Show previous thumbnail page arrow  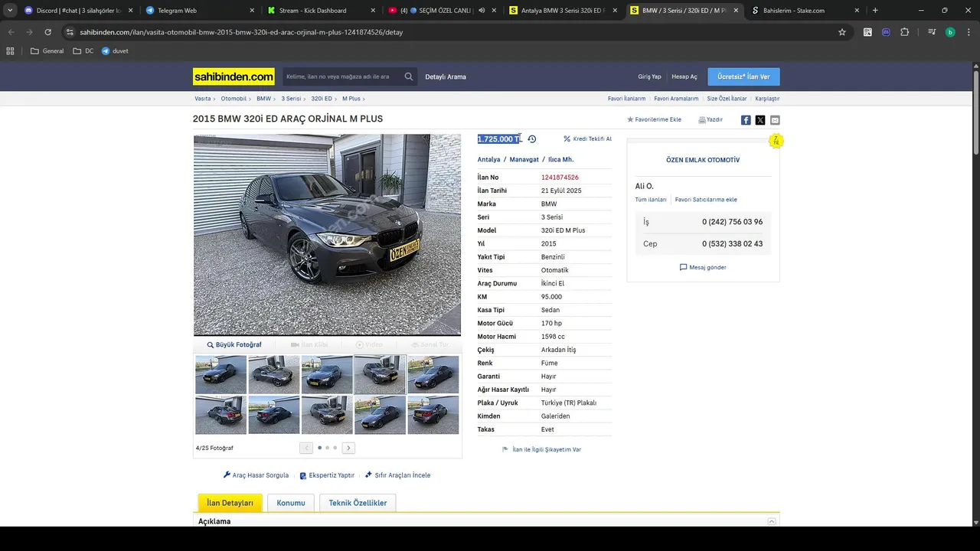pyautogui.click(x=306, y=448)
